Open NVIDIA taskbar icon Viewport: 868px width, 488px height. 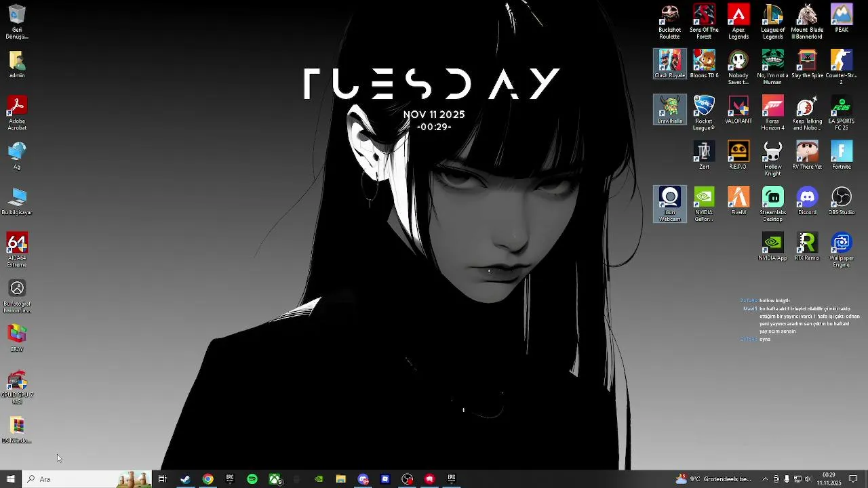(319, 479)
